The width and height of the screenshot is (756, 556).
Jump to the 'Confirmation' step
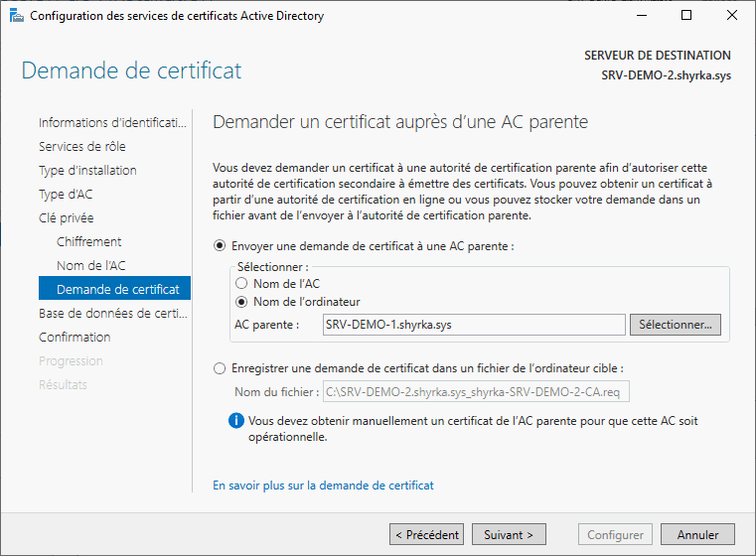pos(75,338)
